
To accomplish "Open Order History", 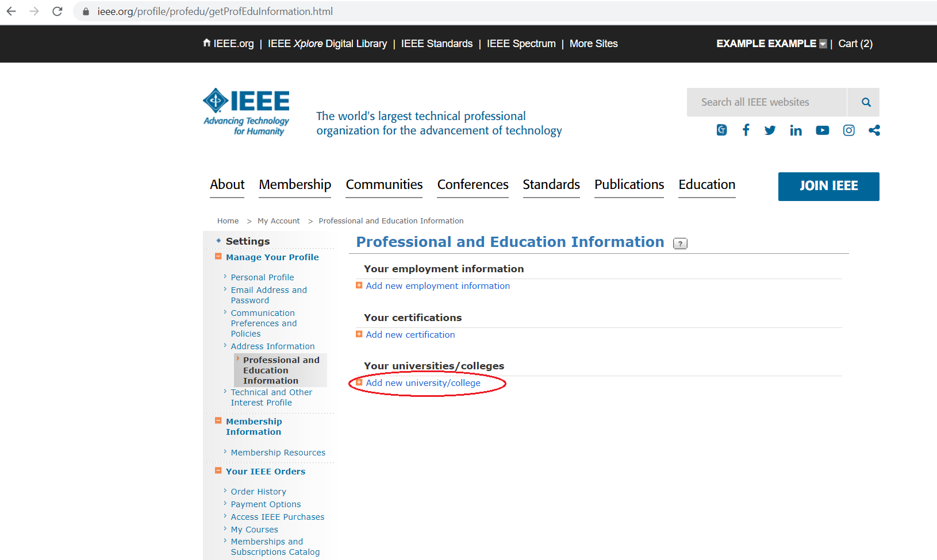I will tap(259, 492).
